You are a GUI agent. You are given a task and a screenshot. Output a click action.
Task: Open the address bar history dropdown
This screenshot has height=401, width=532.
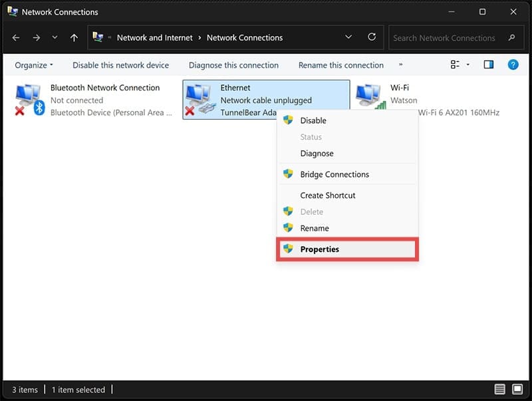(348, 37)
